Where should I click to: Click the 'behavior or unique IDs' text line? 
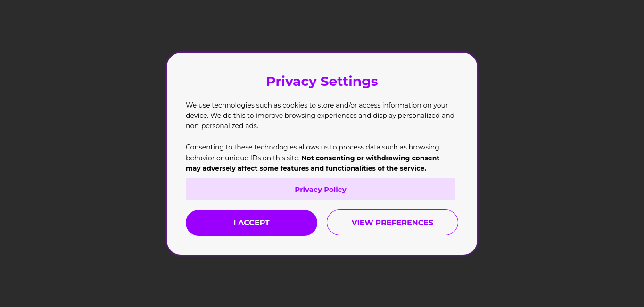(243, 158)
